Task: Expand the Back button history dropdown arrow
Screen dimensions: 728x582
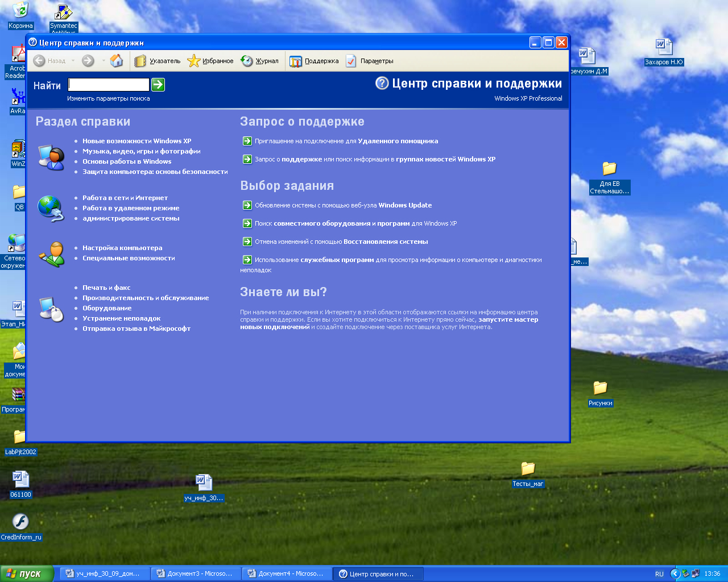Action: (x=73, y=61)
